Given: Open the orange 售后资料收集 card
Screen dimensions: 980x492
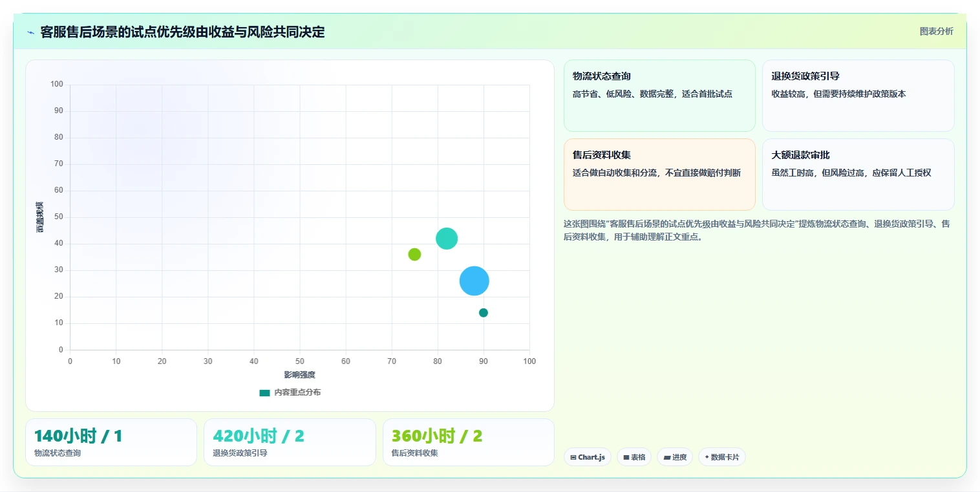Looking at the screenshot, I should coord(659,175).
